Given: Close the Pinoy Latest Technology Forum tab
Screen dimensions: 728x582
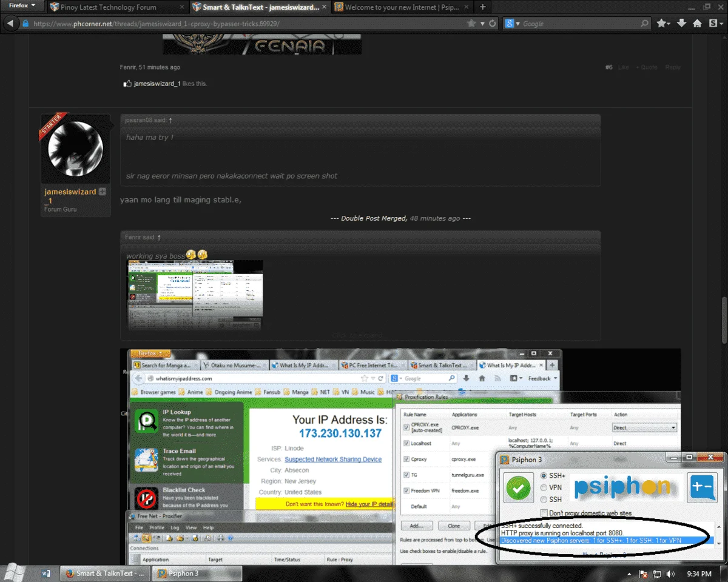Looking at the screenshot, I should 181,7.
